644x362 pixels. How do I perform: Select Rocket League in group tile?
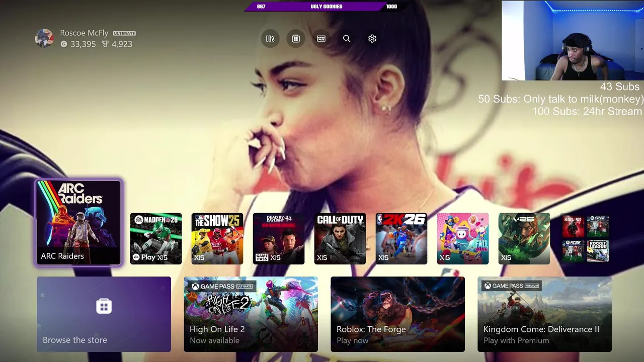click(x=598, y=250)
